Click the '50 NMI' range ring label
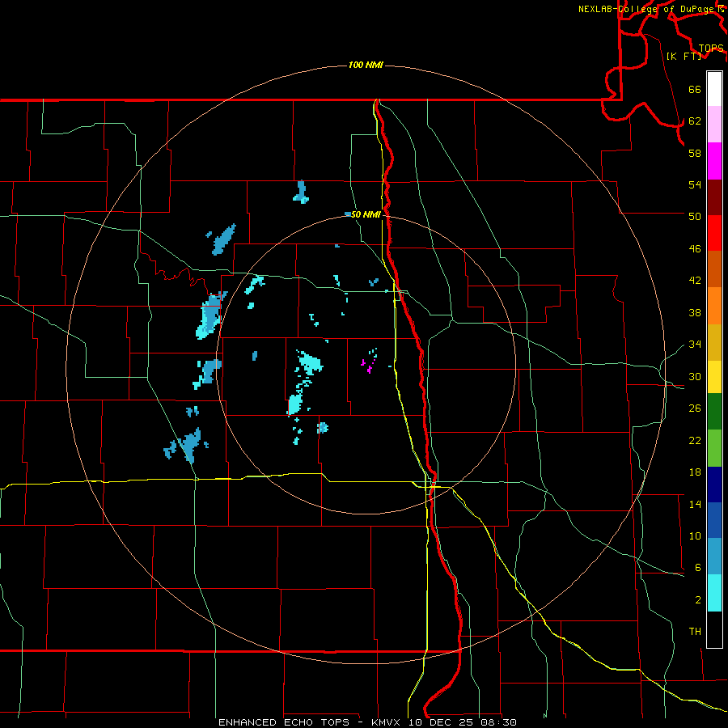This screenshot has height=728, width=728. (366, 214)
